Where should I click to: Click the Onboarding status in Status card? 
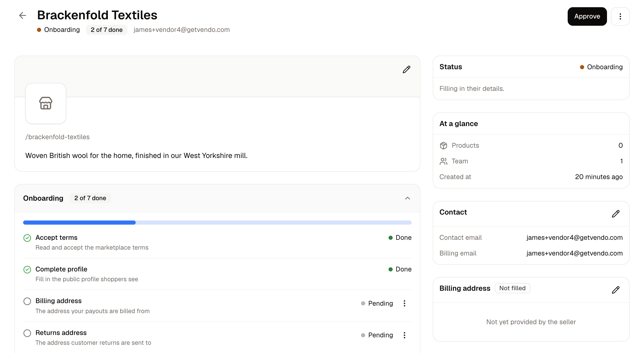pos(601,67)
